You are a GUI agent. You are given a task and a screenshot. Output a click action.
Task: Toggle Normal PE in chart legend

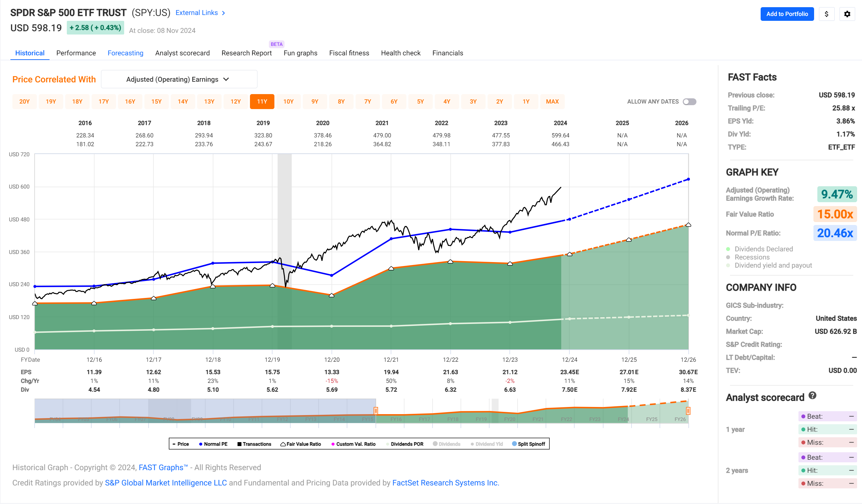(x=213, y=444)
